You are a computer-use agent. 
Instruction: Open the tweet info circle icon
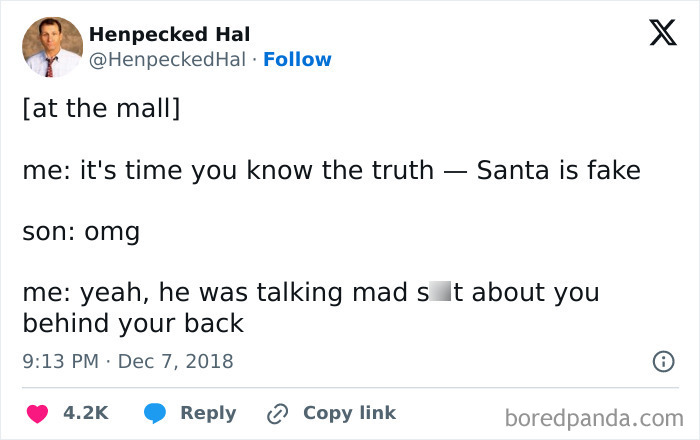pyautogui.click(x=662, y=362)
